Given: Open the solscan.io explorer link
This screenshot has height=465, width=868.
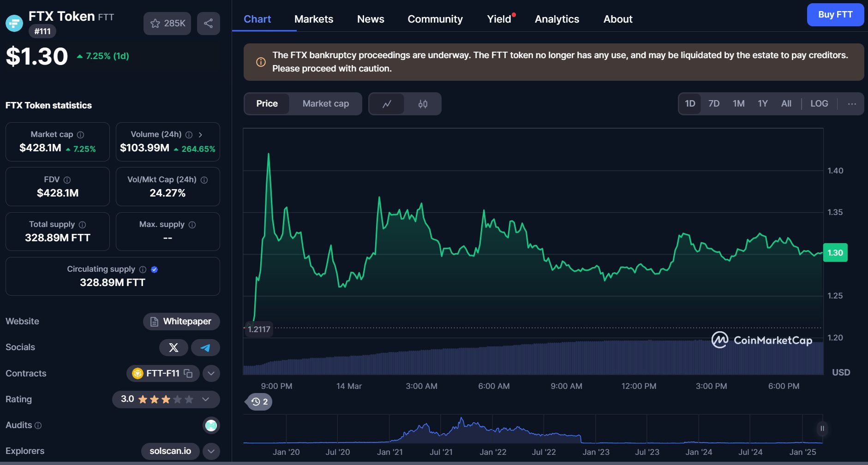Looking at the screenshot, I should tap(170, 451).
